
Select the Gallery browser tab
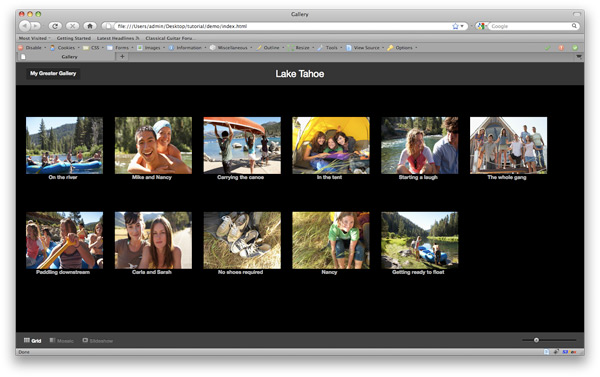pyautogui.click(x=66, y=57)
